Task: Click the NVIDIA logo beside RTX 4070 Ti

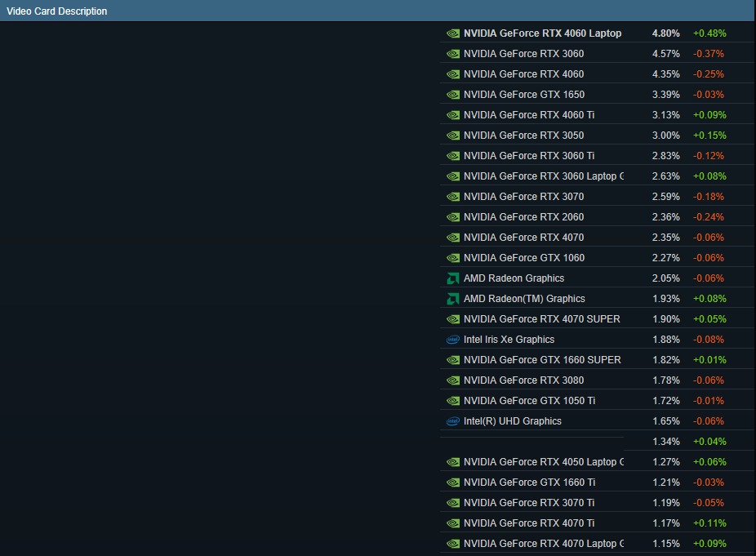Action: 453,523
